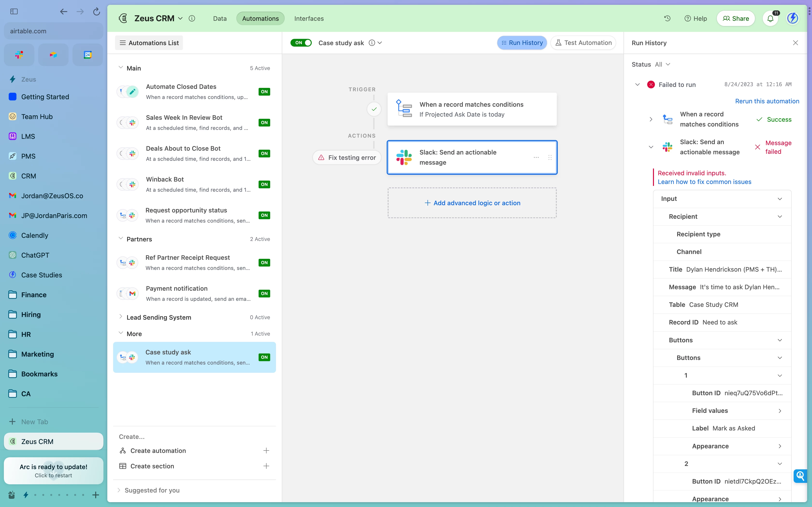Open three-dot menu on Slack action card
Image resolution: width=812 pixels, height=507 pixels.
536,157
